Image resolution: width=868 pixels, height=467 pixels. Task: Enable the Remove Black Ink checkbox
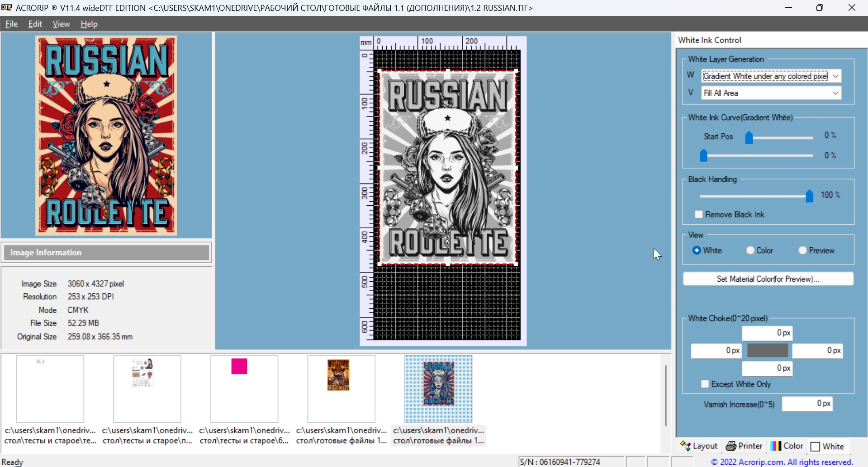tap(699, 214)
